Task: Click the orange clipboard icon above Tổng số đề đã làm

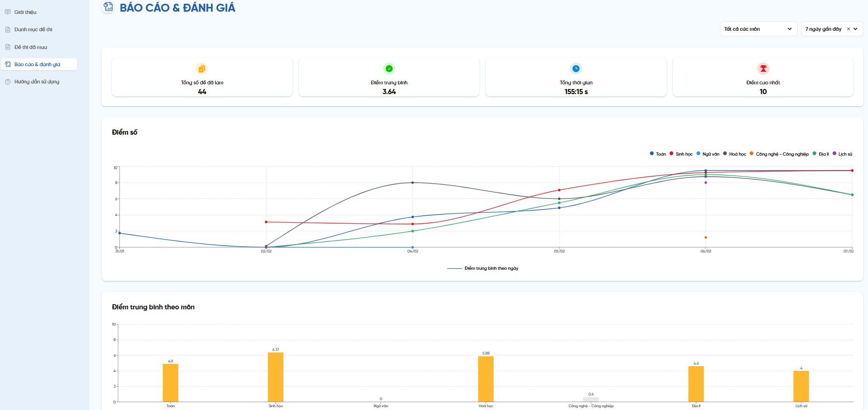Action: [x=202, y=69]
